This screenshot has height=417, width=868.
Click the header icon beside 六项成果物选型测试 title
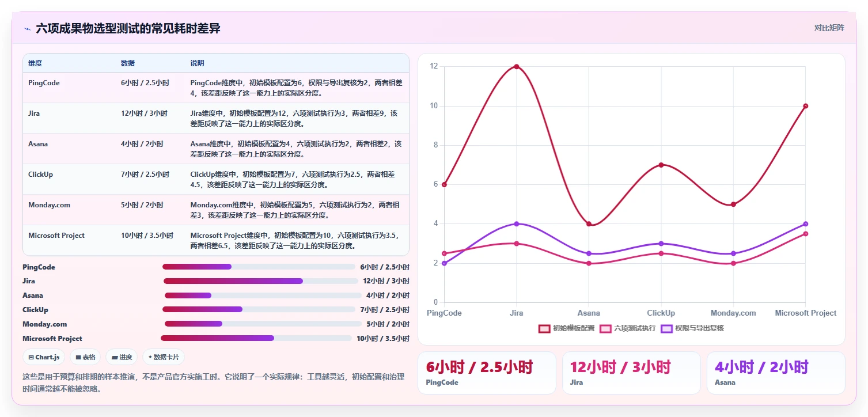pos(27,29)
